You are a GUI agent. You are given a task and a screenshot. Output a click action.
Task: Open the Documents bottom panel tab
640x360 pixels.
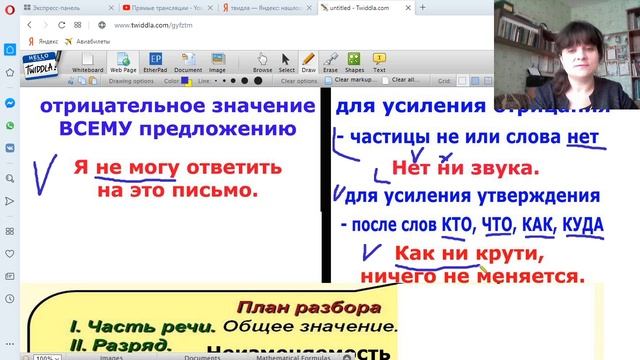[x=202, y=357]
